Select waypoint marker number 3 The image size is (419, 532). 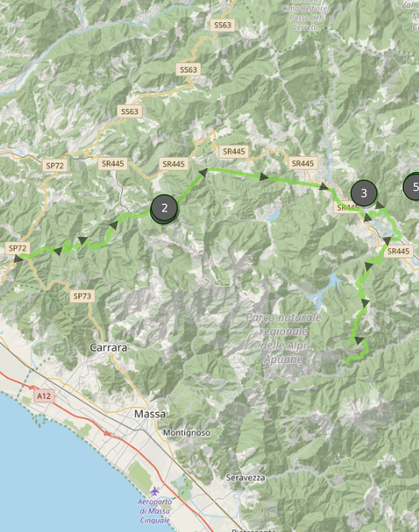364,193
